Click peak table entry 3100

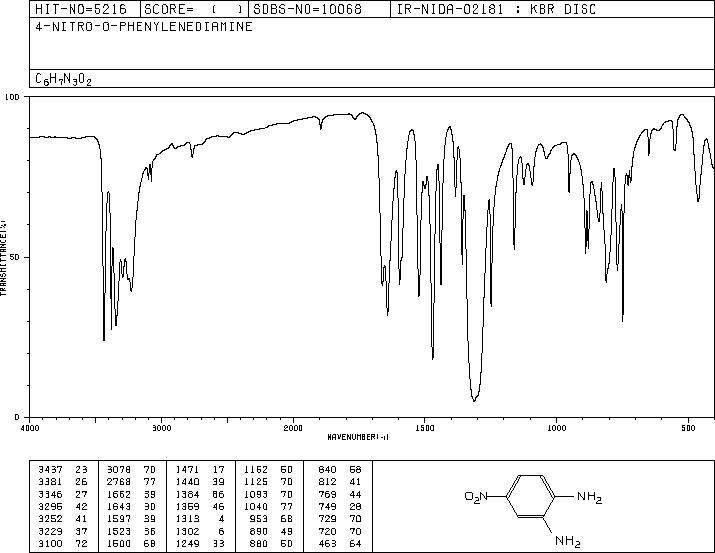click(x=50, y=543)
